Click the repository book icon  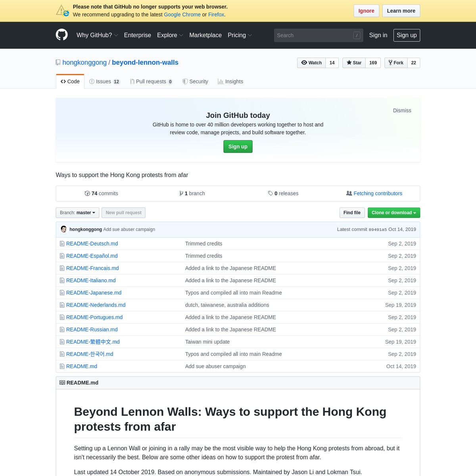point(58,62)
